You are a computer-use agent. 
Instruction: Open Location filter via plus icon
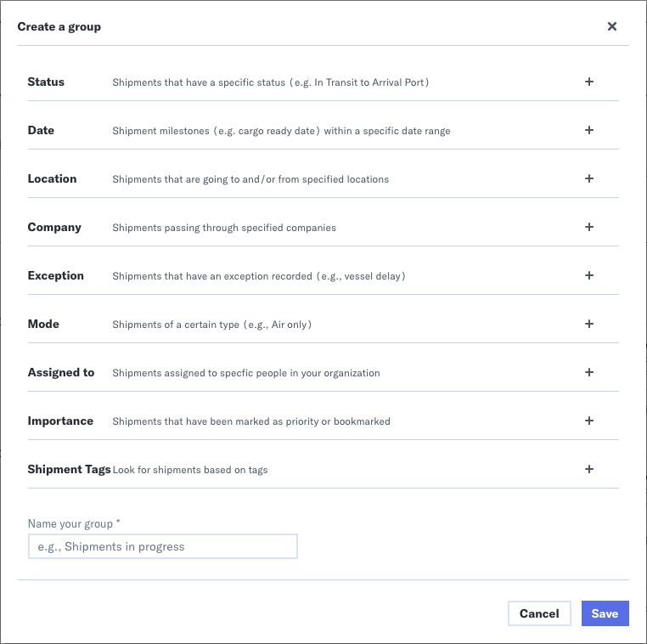(589, 179)
